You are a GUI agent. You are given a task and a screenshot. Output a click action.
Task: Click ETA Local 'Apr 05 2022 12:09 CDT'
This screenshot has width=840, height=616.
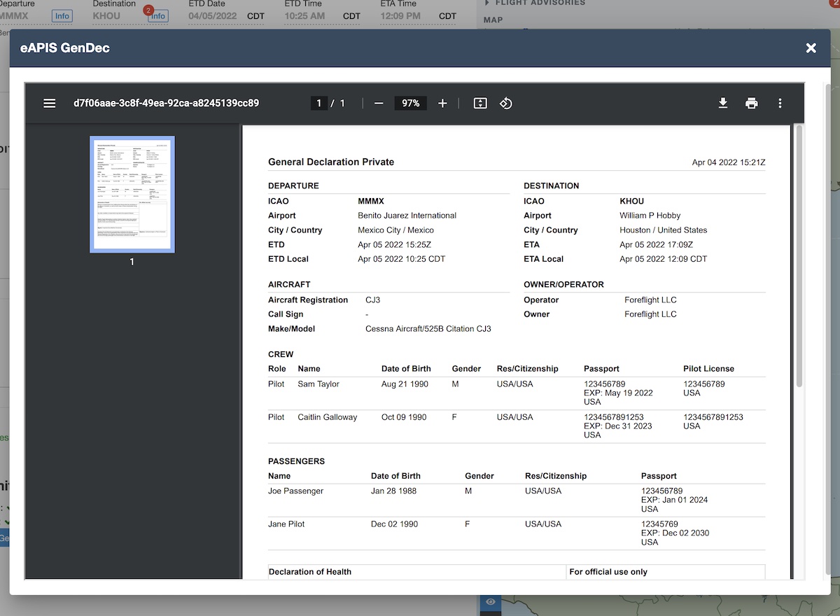[x=664, y=259]
